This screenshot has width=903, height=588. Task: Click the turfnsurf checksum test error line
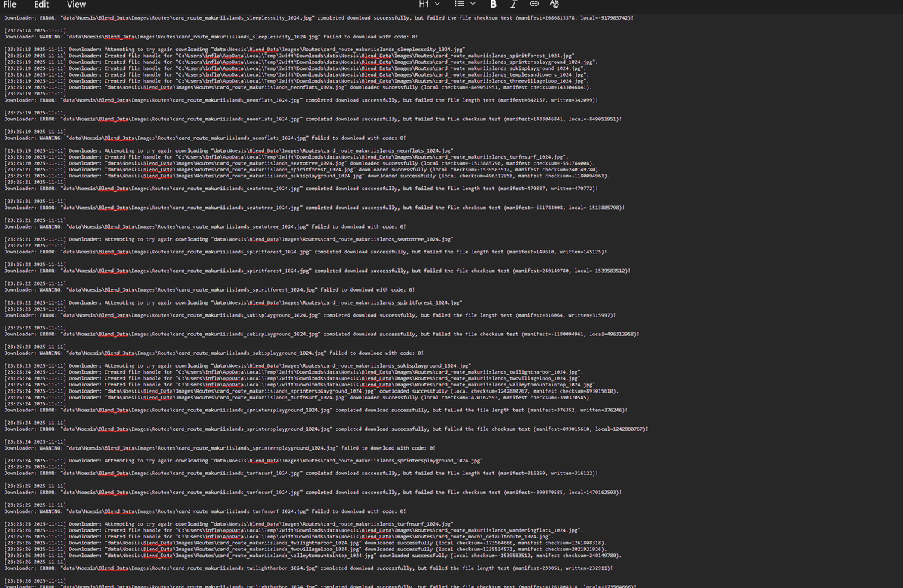click(x=313, y=492)
